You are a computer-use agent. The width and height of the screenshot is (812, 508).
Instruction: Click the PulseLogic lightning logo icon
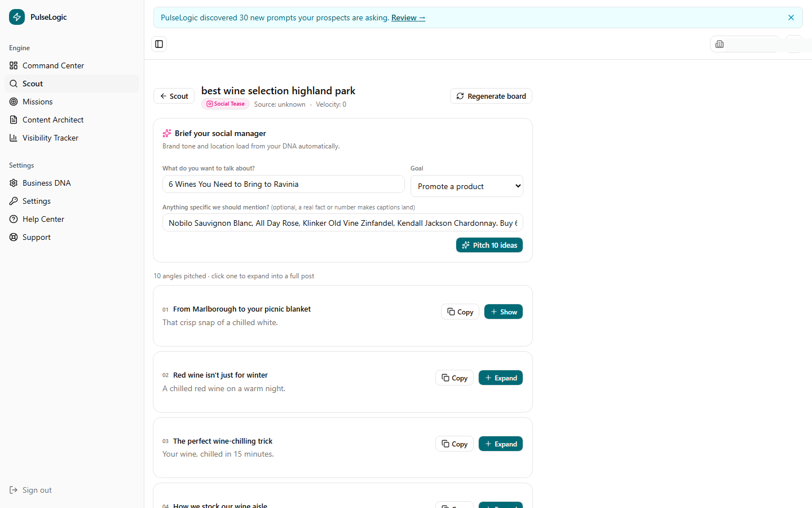point(17,17)
